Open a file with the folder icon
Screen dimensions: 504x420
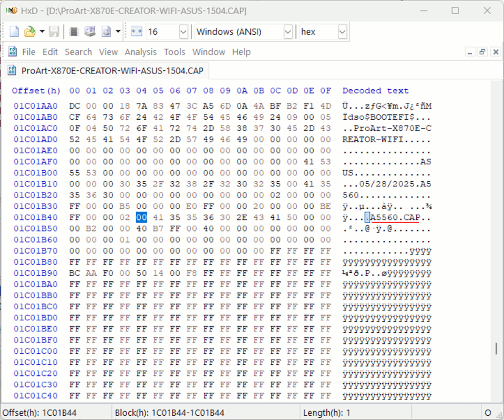pyautogui.click(x=30, y=32)
